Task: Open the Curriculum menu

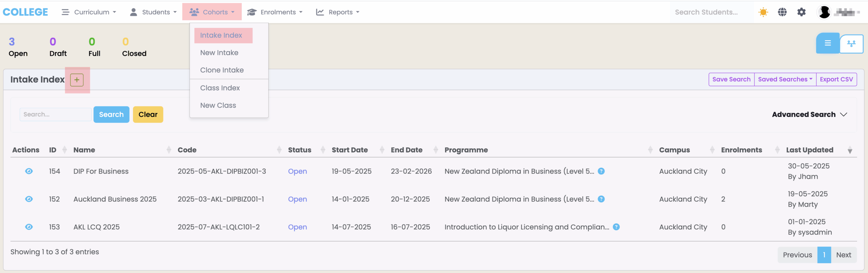Action: click(x=89, y=12)
